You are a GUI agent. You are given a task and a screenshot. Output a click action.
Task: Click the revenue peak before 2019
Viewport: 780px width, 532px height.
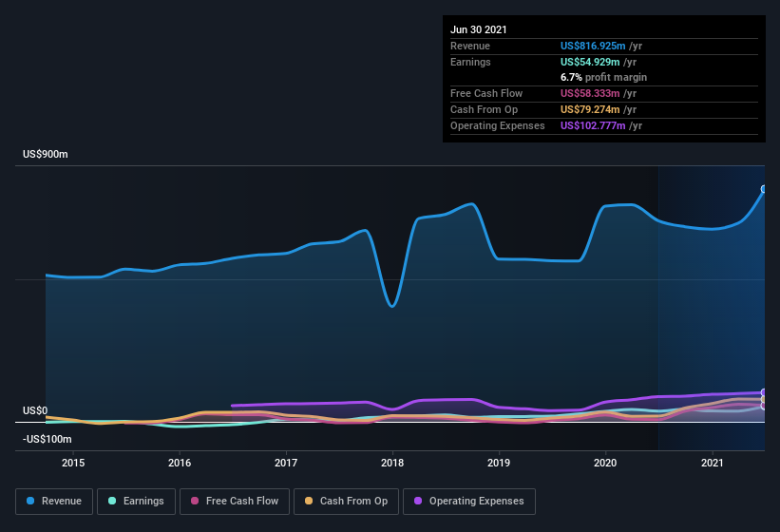(471, 204)
